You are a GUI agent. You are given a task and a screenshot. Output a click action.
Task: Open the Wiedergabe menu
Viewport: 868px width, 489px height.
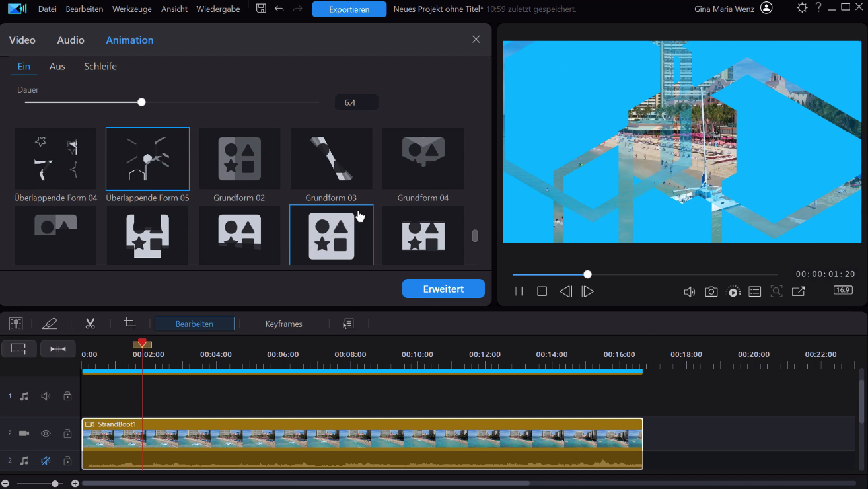[218, 9]
